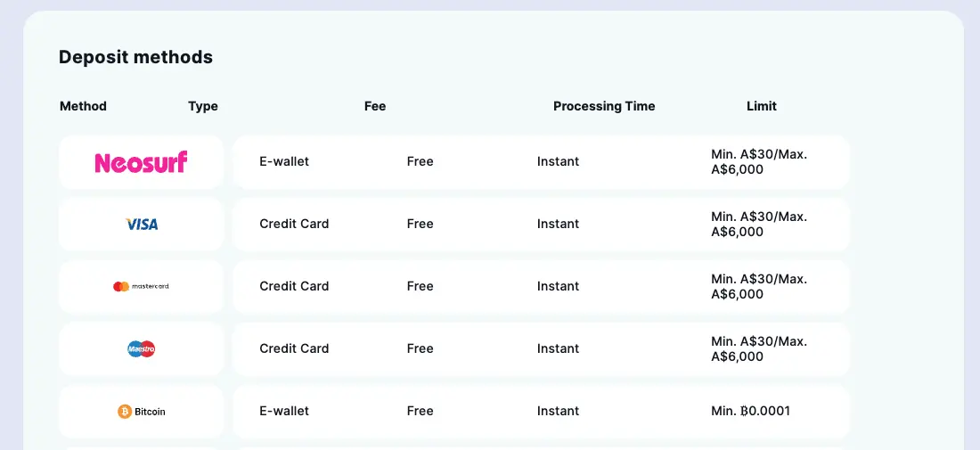
Task: Click Instant in the Maestro row
Action: (x=558, y=348)
